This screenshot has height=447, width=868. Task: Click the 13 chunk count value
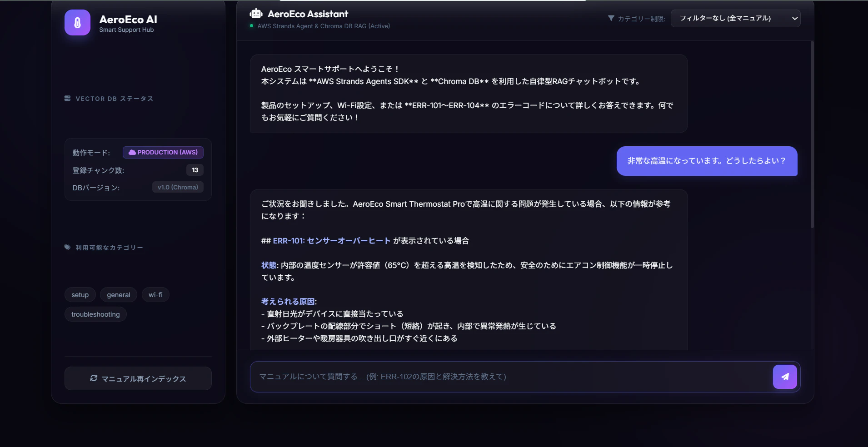(x=195, y=170)
